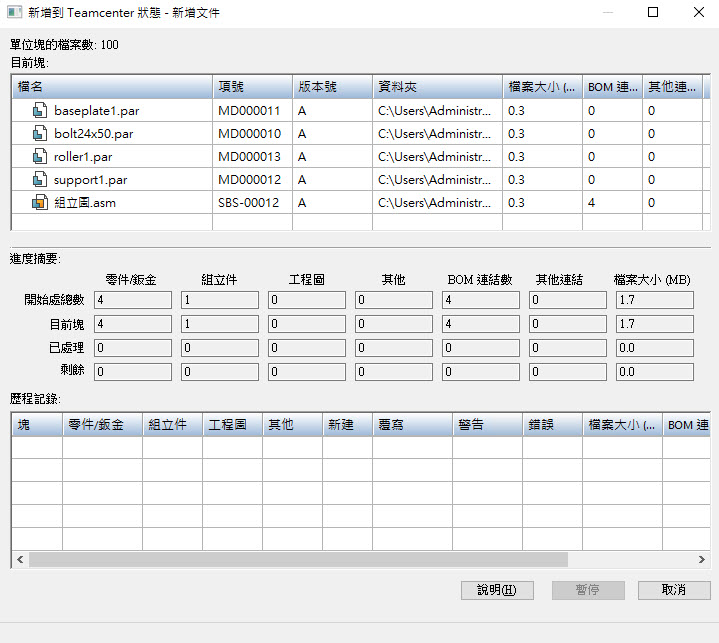Click the bolt24x50.par part icon
This screenshot has height=643, width=719.
click(x=40, y=133)
